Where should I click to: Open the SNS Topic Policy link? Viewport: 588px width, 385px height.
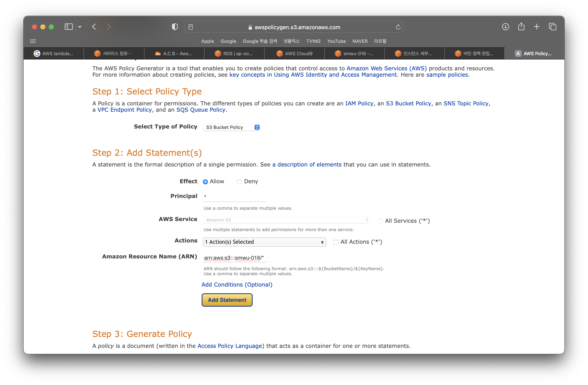[466, 103]
